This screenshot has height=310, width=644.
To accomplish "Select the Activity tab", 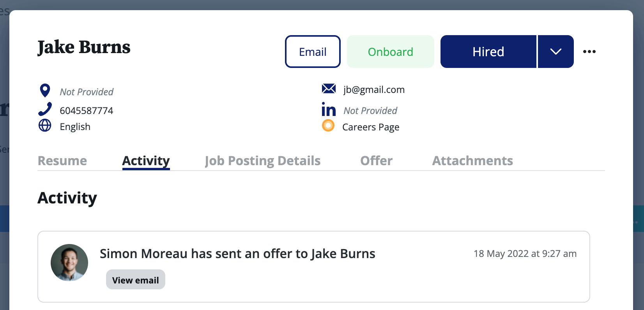I will (x=146, y=161).
